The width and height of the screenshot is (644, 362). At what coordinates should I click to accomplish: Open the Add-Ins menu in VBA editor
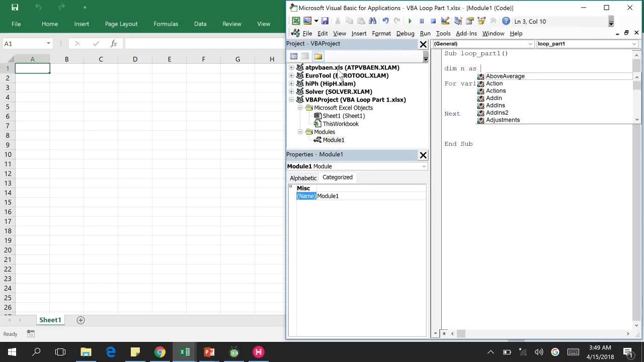tap(466, 33)
